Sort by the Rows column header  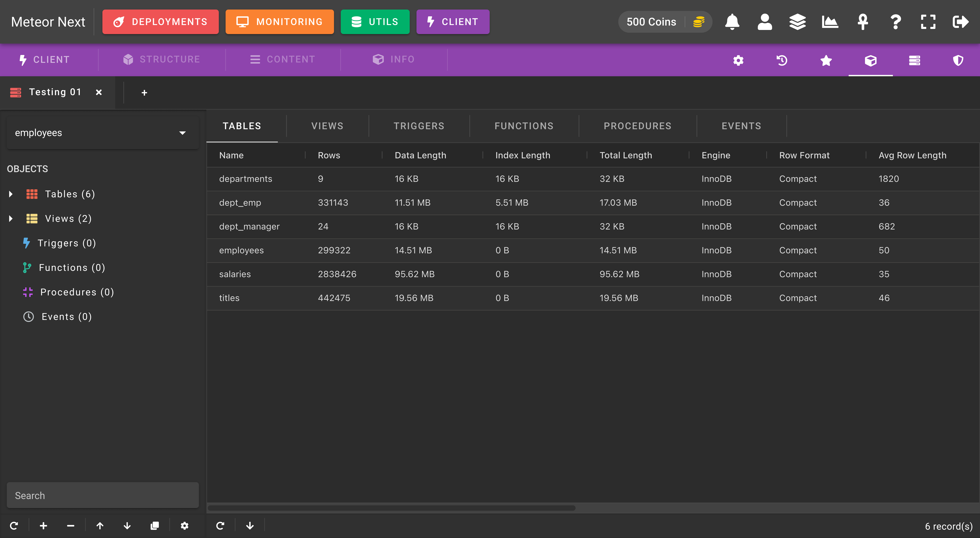[329, 155]
